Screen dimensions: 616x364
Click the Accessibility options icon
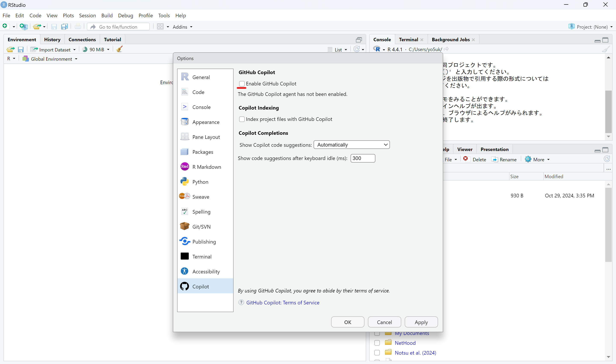[x=185, y=271]
